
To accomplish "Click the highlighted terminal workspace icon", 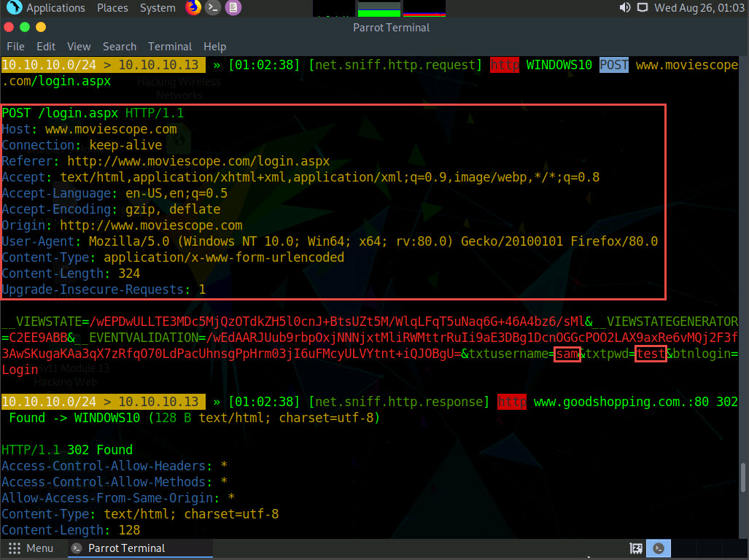I will (659, 548).
